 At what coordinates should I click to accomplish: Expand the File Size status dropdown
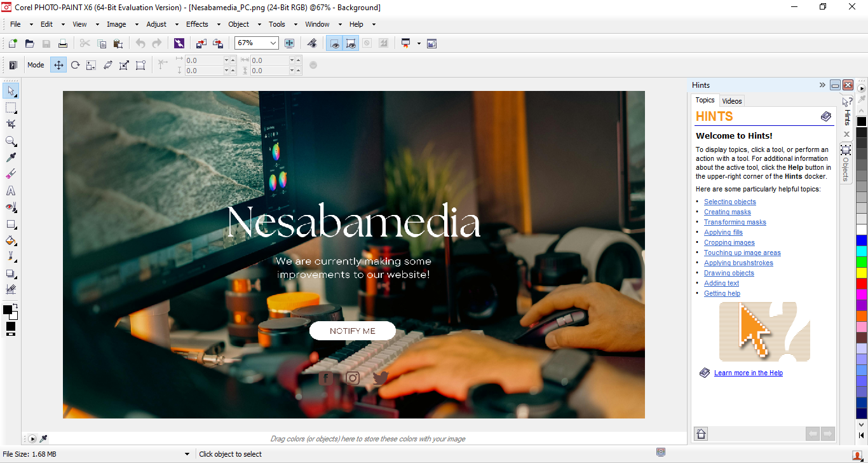coord(187,454)
